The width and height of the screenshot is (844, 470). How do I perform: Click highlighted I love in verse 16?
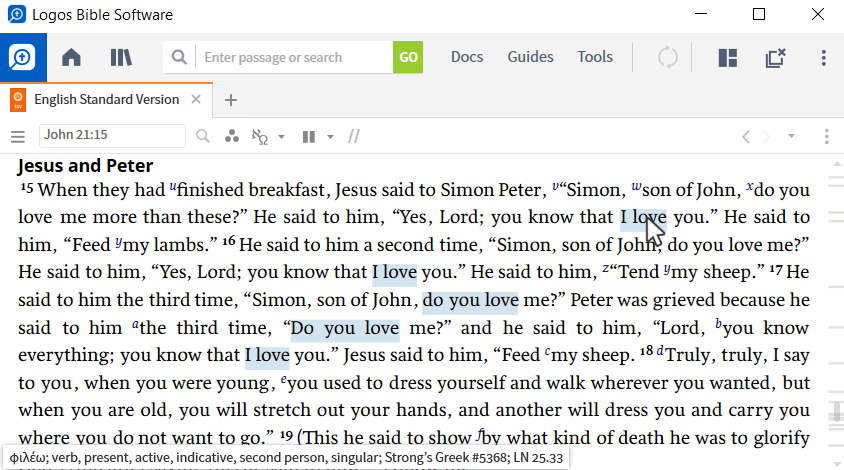[x=395, y=272]
